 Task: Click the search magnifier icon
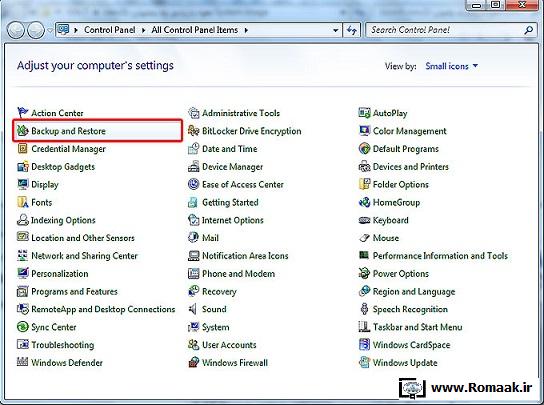click(529, 30)
